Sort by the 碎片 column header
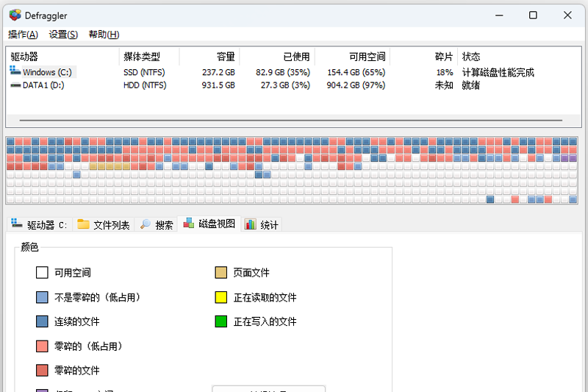Image resolution: width=588 pixels, height=392 pixels. click(424, 57)
